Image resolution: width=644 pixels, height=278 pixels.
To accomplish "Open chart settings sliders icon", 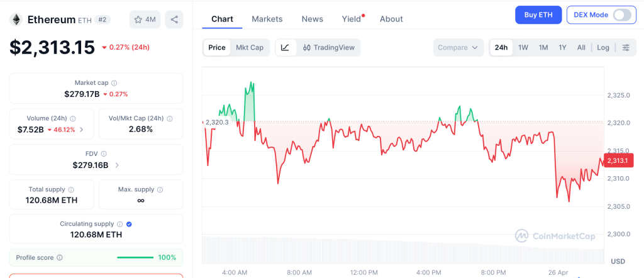I will coord(626,48).
